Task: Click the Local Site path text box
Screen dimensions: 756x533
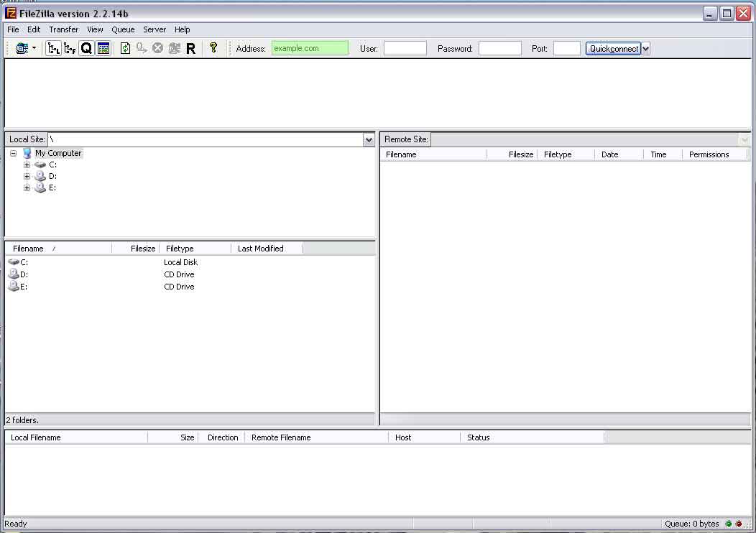Action: click(206, 140)
